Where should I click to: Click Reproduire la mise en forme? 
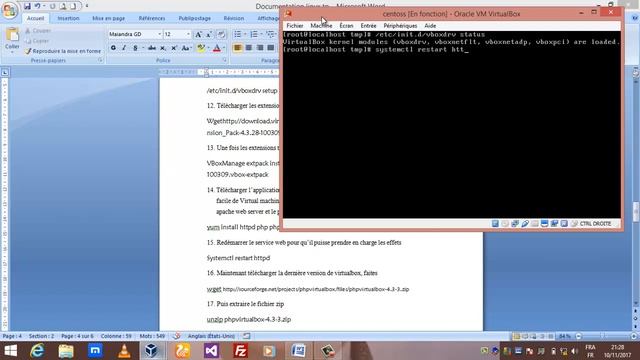63,51
